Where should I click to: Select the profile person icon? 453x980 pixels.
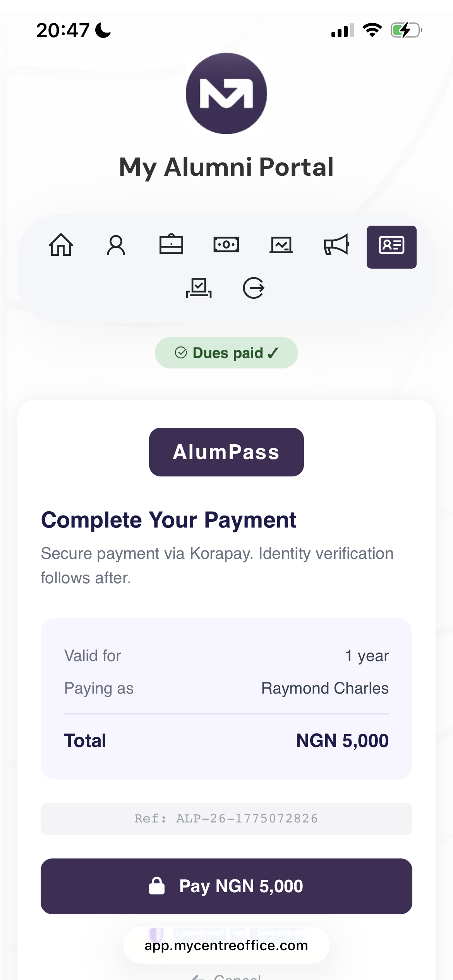[x=116, y=245]
